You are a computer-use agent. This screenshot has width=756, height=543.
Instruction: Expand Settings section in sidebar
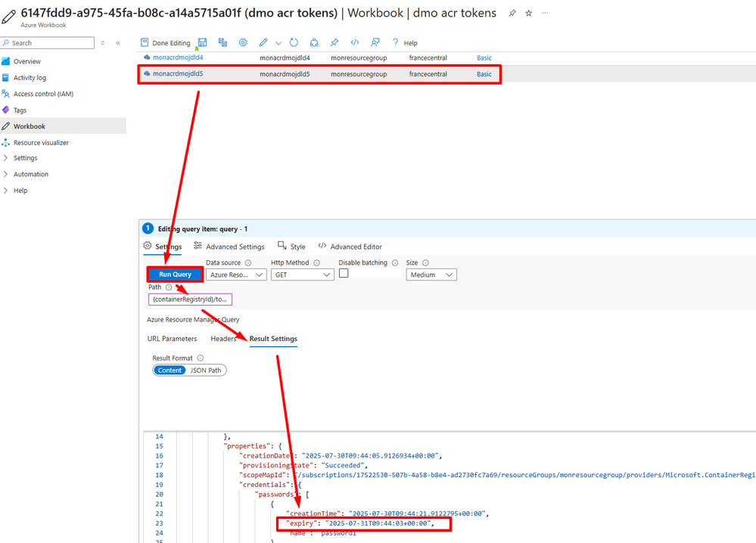(25, 158)
